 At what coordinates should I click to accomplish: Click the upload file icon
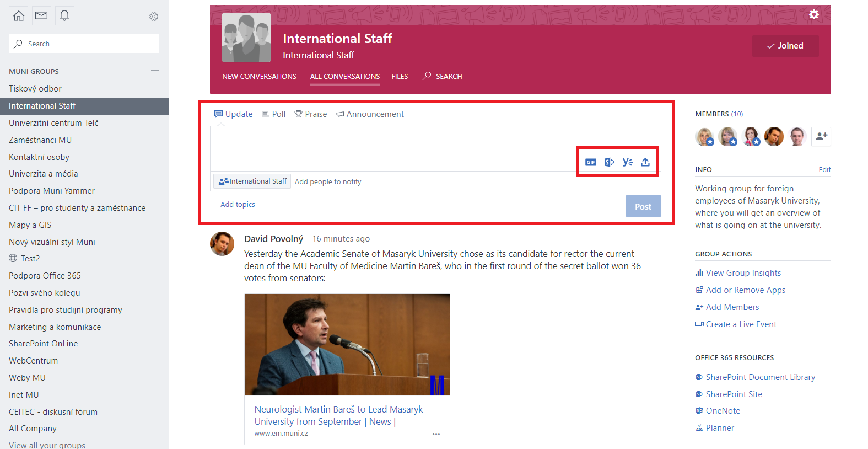645,162
